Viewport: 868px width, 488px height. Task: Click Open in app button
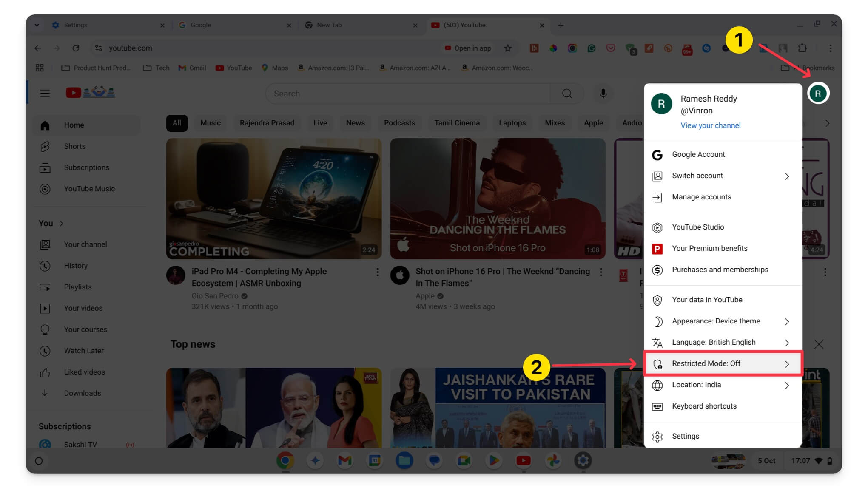(x=467, y=48)
